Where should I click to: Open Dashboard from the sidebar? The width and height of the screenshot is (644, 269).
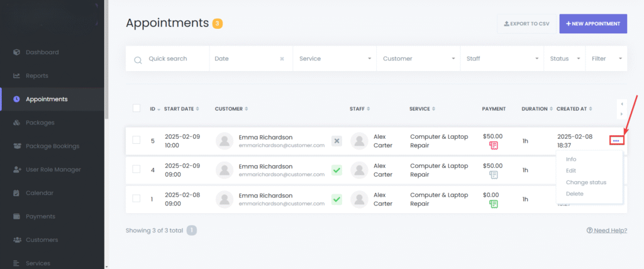42,52
